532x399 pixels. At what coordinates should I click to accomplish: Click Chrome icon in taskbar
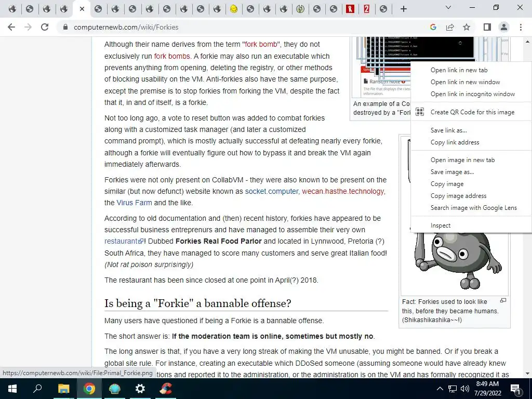89,389
